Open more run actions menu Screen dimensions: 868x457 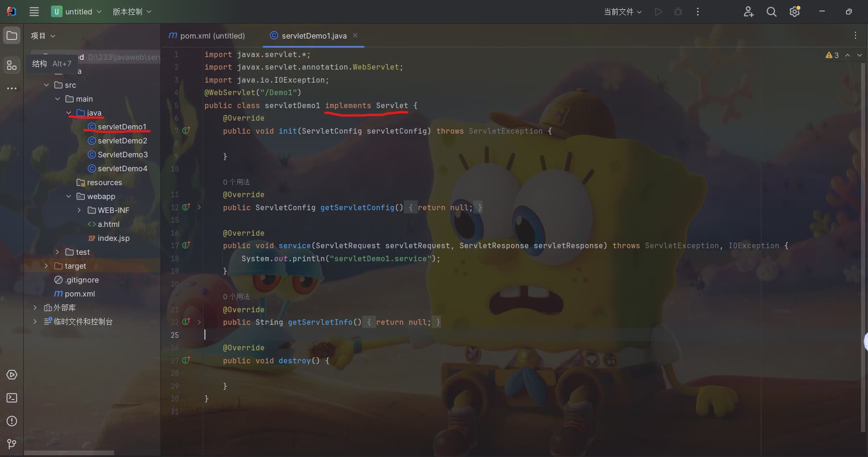coord(697,12)
